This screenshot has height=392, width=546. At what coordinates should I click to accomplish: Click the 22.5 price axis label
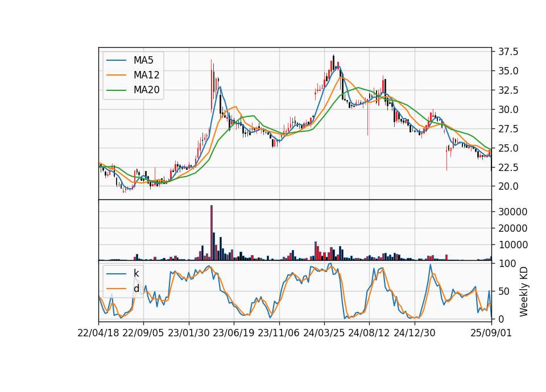coord(508,167)
